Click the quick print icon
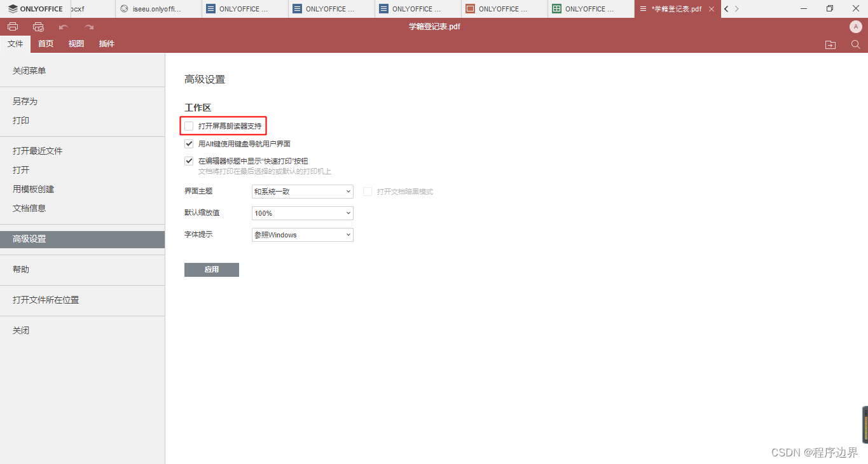The height and width of the screenshot is (464, 868). 38,27
